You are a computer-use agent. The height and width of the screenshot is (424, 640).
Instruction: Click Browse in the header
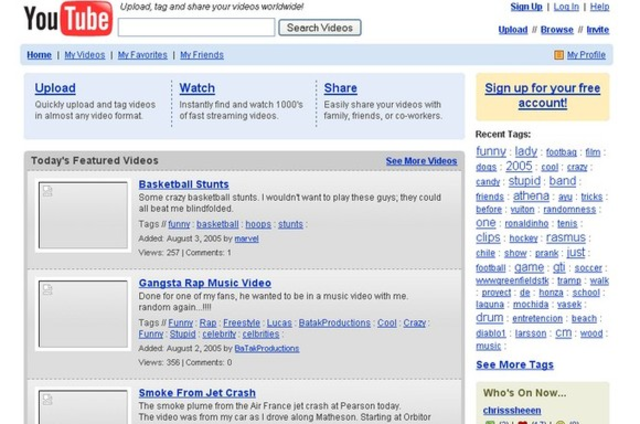(557, 30)
